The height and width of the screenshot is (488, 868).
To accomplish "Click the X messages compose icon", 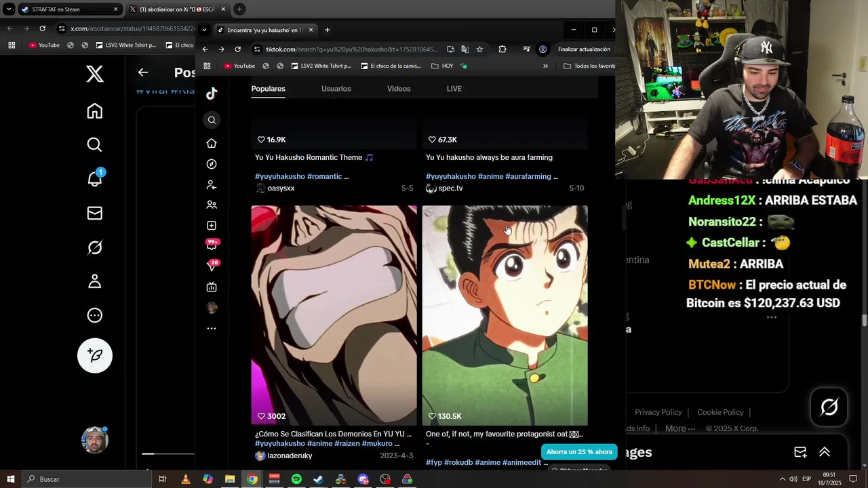I will 800,452.
